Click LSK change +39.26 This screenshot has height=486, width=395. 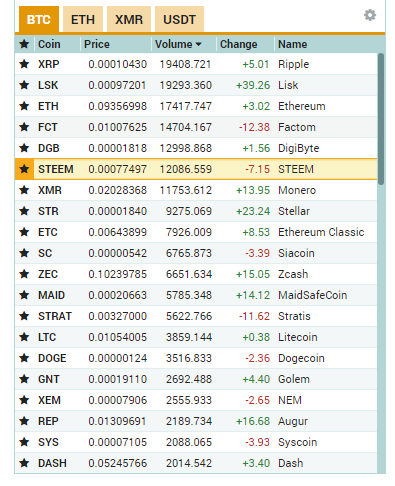253,85
